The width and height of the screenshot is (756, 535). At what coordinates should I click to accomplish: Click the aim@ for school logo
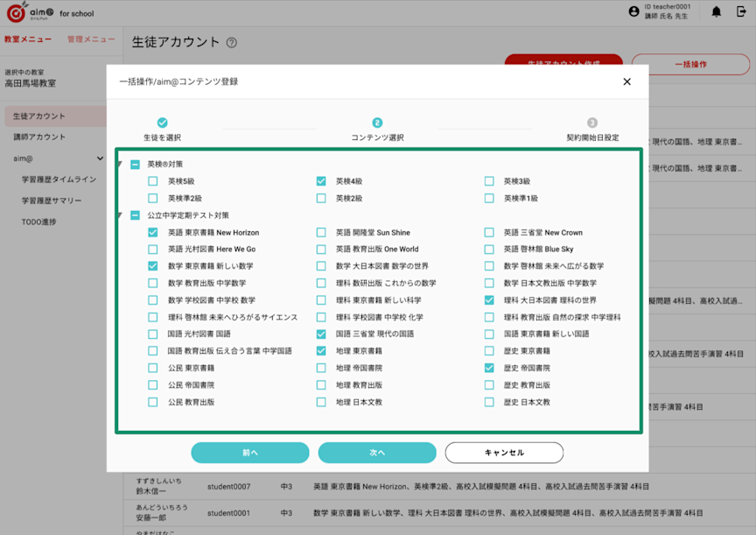click(x=50, y=13)
